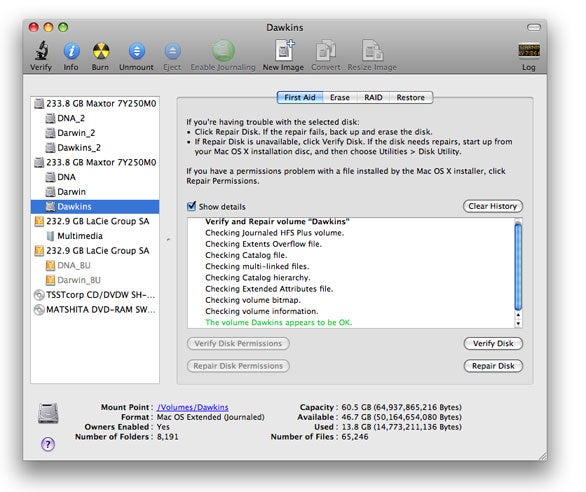
Task: Select the second 232.9 GB LaCie disk
Action: click(95, 250)
